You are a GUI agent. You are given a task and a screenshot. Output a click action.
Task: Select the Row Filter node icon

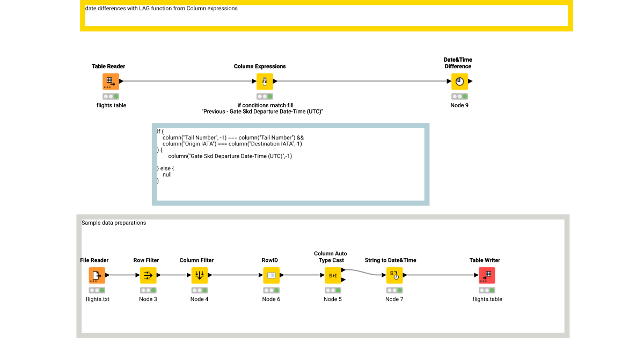[148, 275]
